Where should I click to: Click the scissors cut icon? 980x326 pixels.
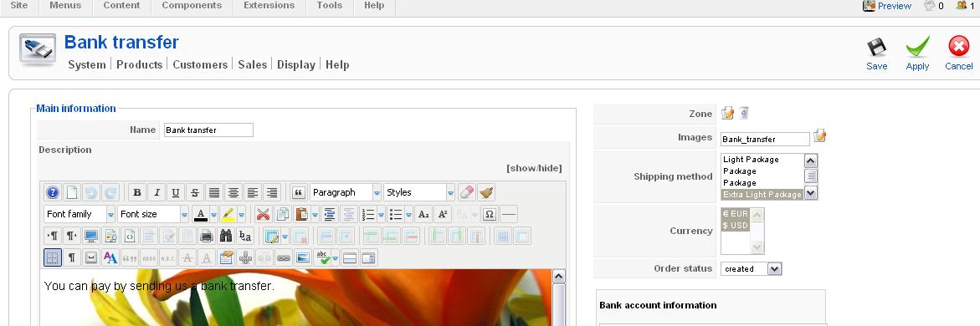(x=263, y=214)
